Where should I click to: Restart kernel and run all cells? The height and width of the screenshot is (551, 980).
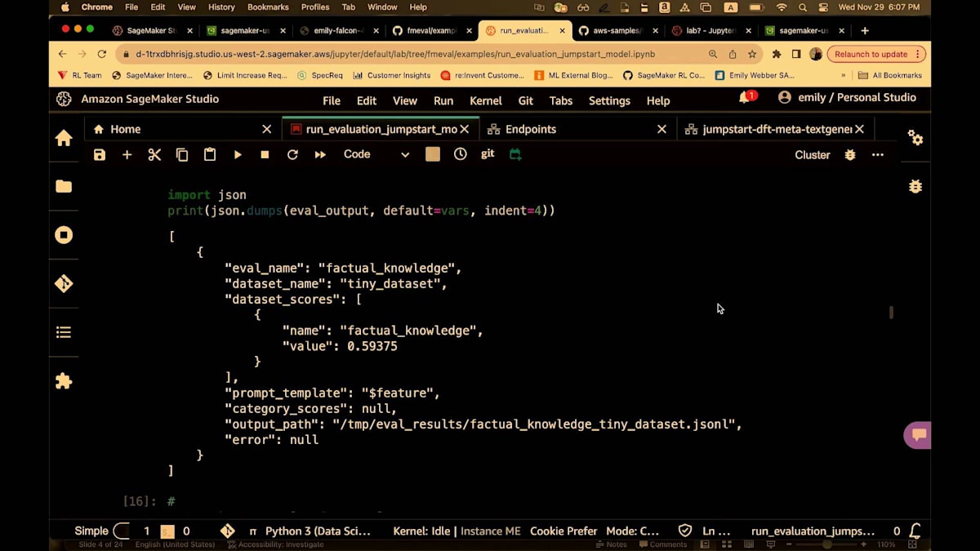coord(320,154)
